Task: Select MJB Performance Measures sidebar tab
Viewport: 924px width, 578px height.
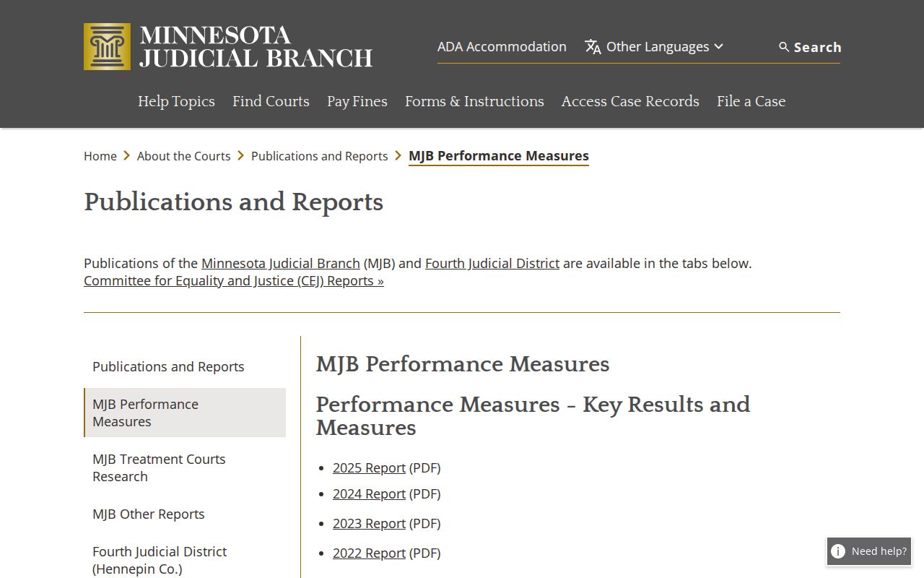Action: point(185,413)
